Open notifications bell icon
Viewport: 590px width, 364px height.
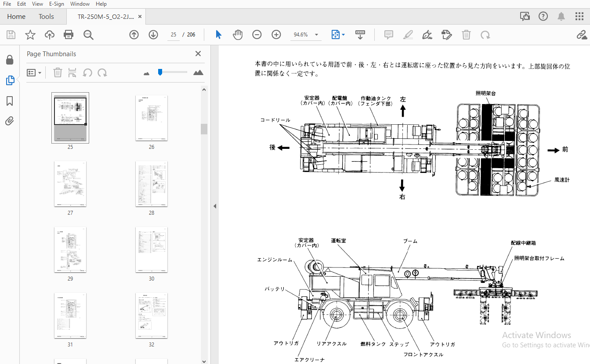pos(561,16)
